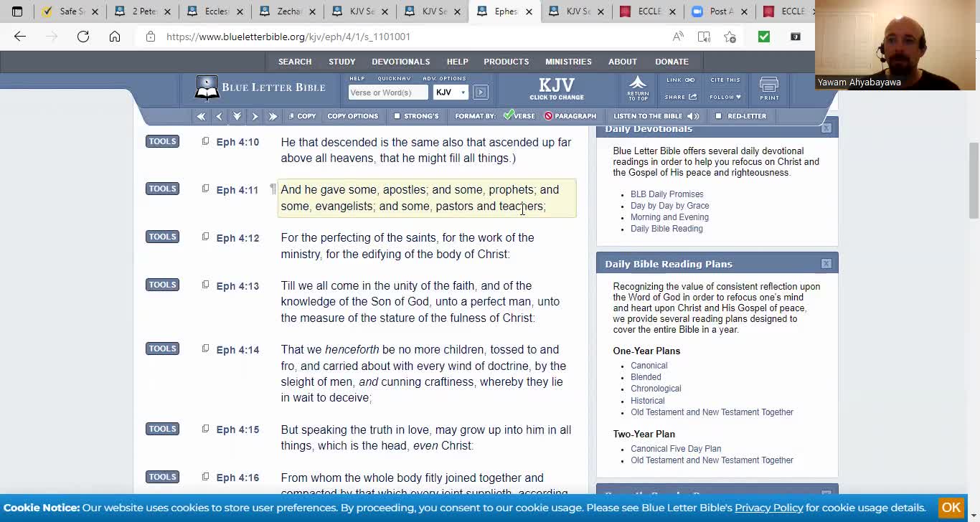Open Morning and Evening link
Image resolution: width=980 pixels, height=522 pixels.
[669, 217]
